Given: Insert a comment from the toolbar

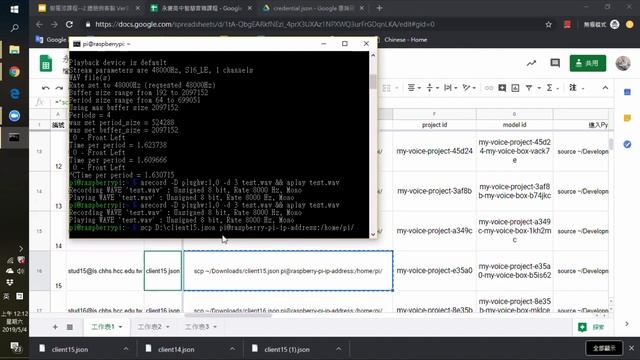Looking at the screenshot, I should tap(502, 88).
